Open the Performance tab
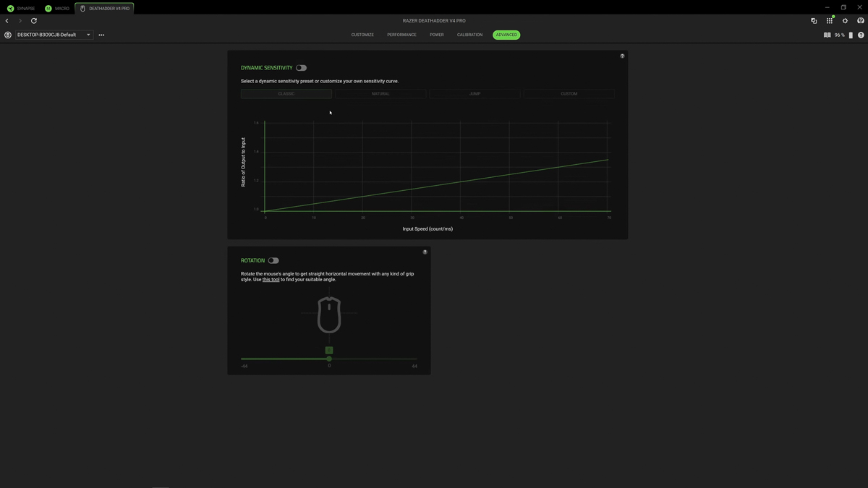The image size is (868, 488). point(401,35)
